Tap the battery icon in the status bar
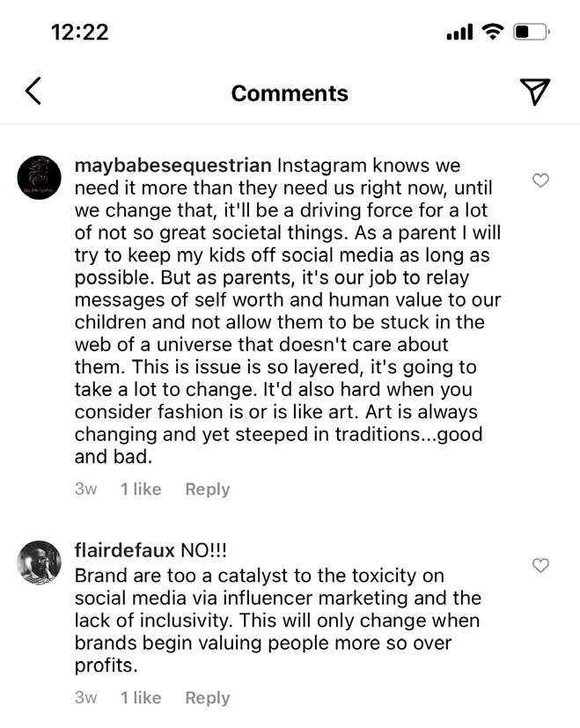Image resolution: width=580 pixels, height=728 pixels. (532, 33)
